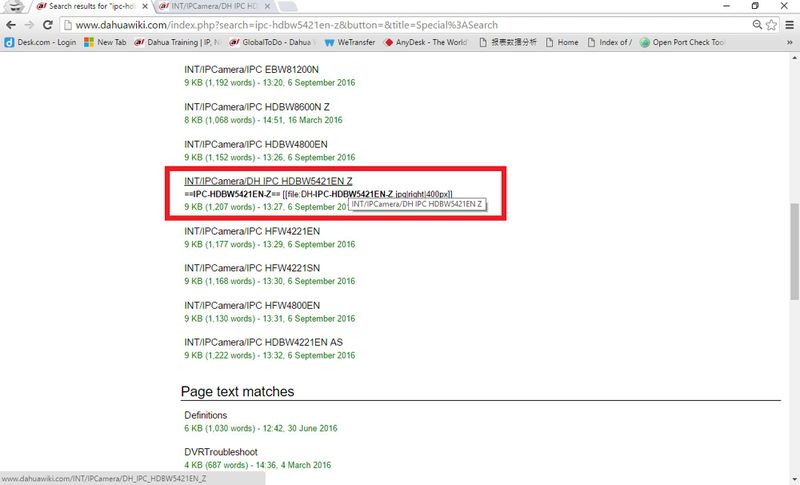Reload the page with the refresh icon

click(47, 25)
